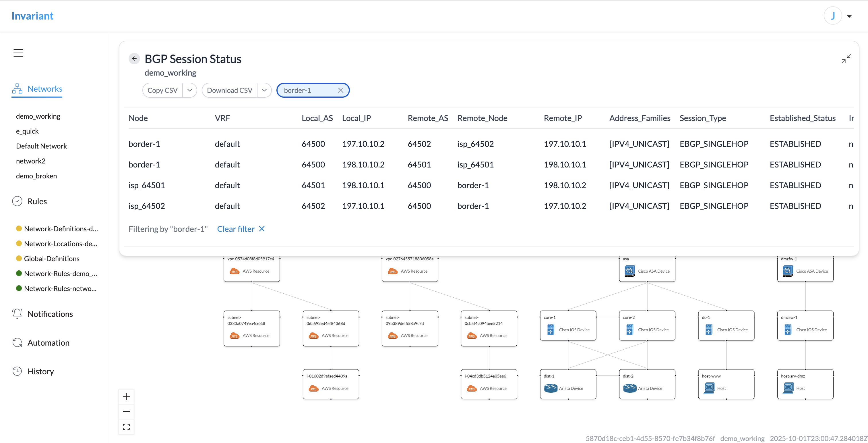Click the Download CSV button
868x443 pixels.
coord(229,90)
